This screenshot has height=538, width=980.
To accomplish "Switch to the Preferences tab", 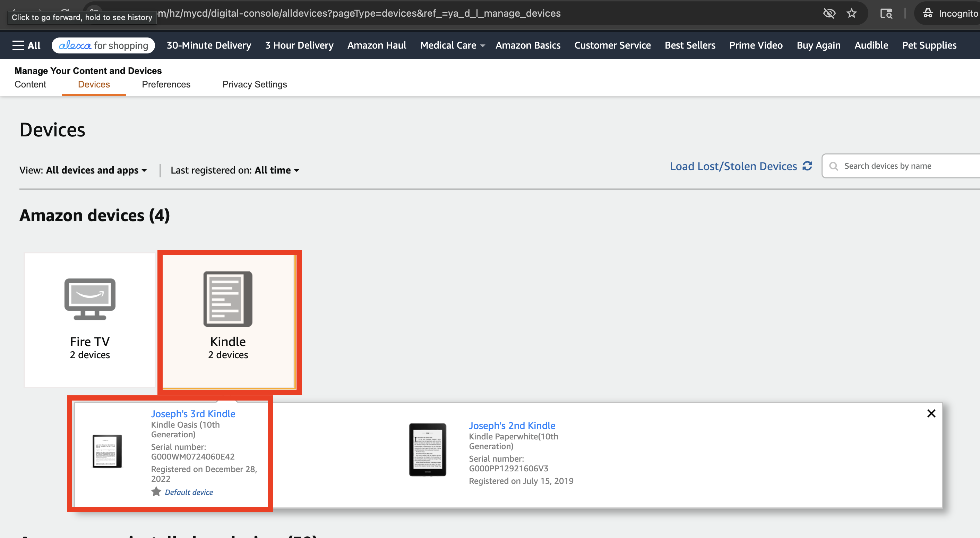I will pyautogui.click(x=166, y=84).
